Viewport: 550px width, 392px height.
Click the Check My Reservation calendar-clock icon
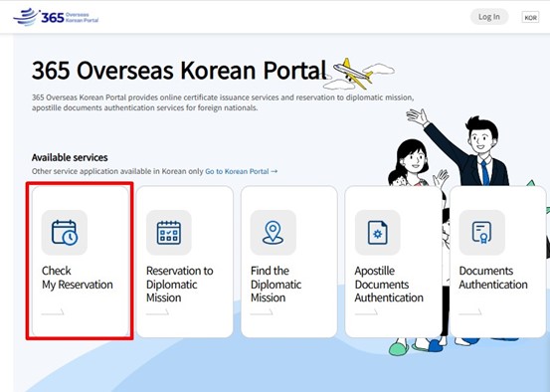[65, 233]
